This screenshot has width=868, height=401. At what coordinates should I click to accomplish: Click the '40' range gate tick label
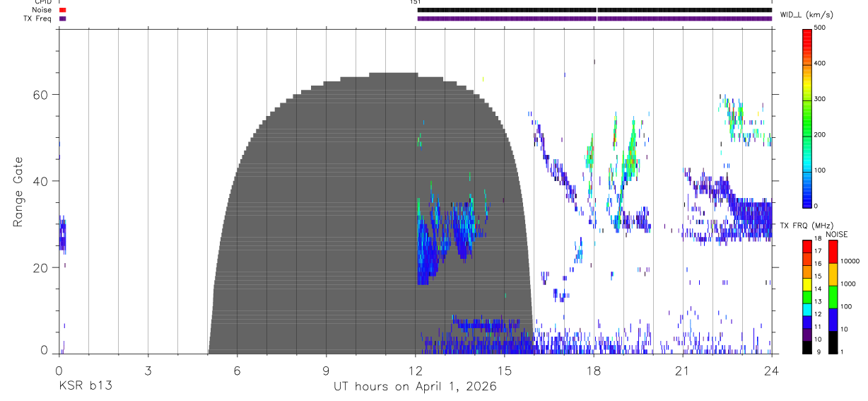[x=41, y=181]
